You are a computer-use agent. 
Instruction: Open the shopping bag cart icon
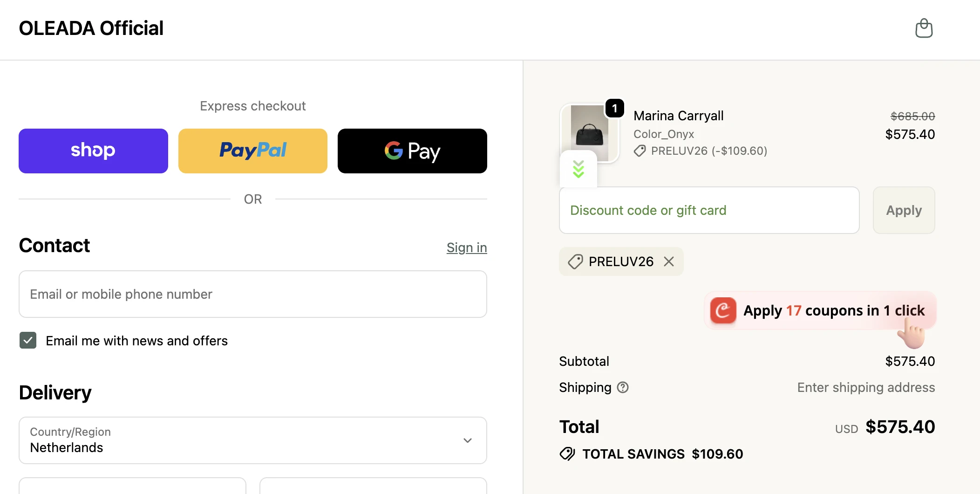pos(924,28)
